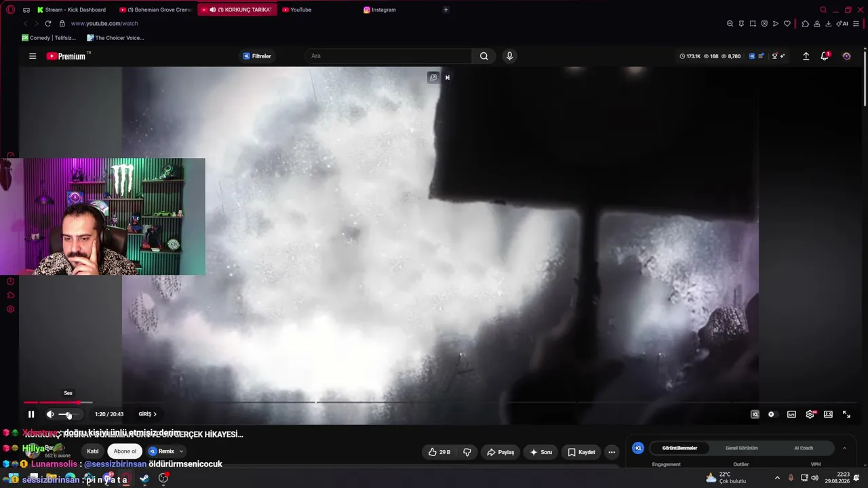This screenshot has width=868, height=488.
Task: Open Steam from the taskbar
Action: tap(144, 479)
